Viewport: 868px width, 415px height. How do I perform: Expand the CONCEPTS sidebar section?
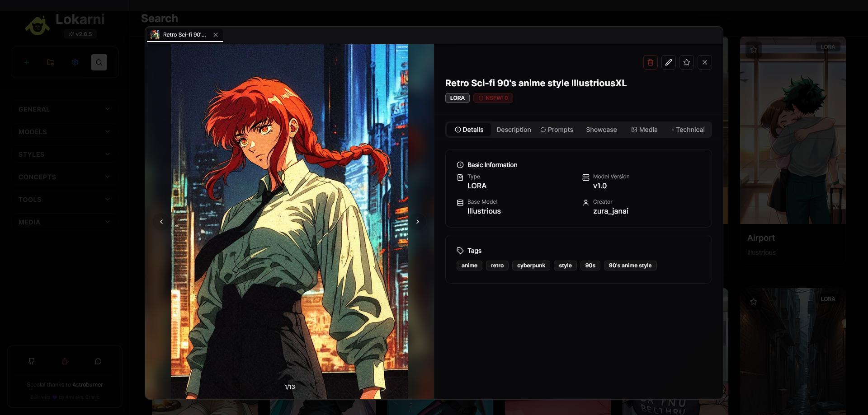[x=65, y=177]
